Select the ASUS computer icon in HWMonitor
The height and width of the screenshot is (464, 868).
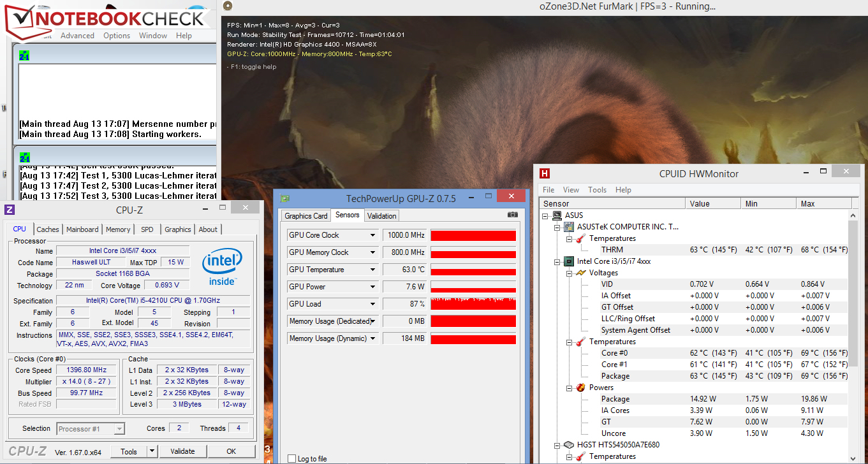(x=557, y=215)
